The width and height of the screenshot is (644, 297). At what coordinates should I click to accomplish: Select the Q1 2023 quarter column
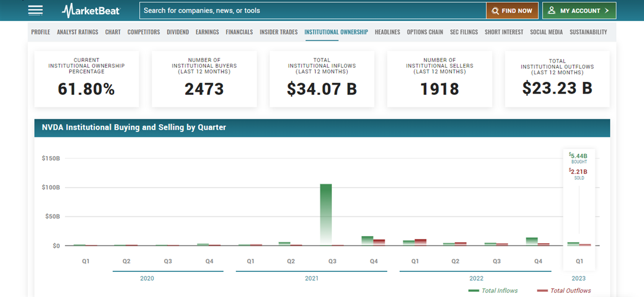578,262
